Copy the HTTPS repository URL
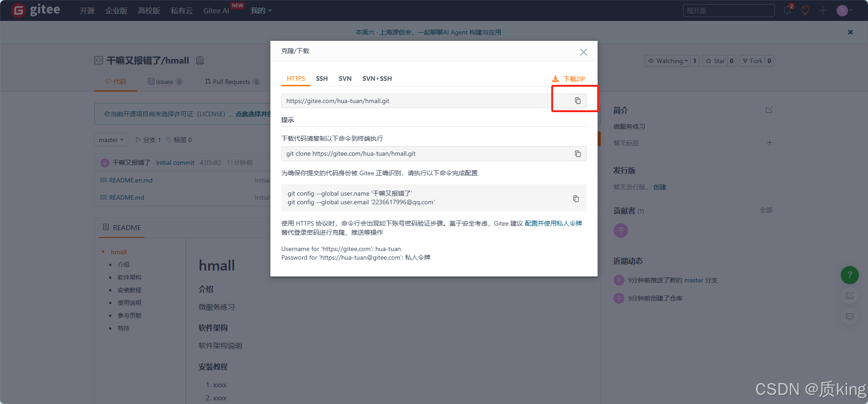This screenshot has width=868, height=404. [x=578, y=101]
